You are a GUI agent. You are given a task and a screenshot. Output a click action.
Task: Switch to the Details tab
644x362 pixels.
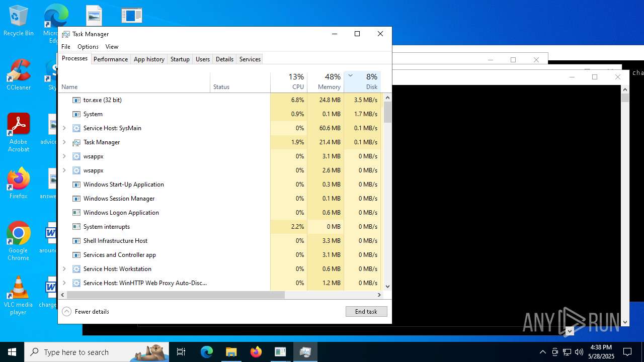224,59
